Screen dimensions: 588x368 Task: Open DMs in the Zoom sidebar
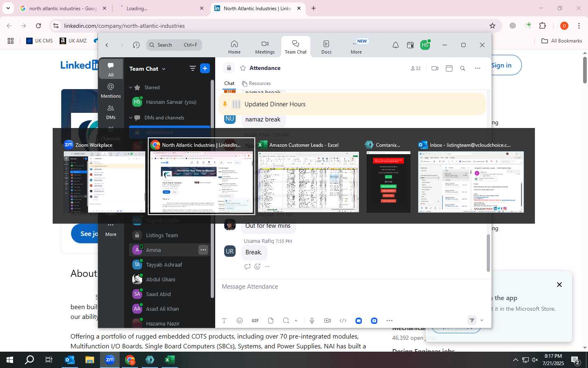click(x=111, y=112)
